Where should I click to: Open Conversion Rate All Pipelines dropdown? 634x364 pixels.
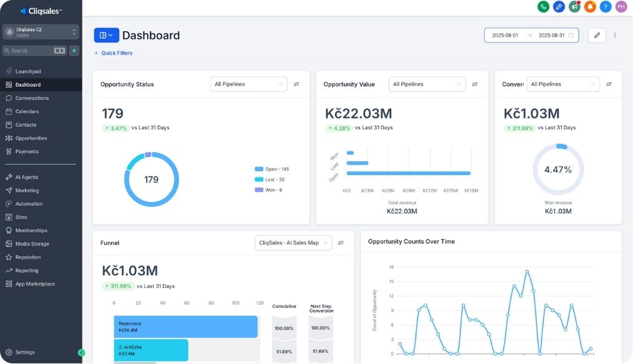tap(562, 84)
